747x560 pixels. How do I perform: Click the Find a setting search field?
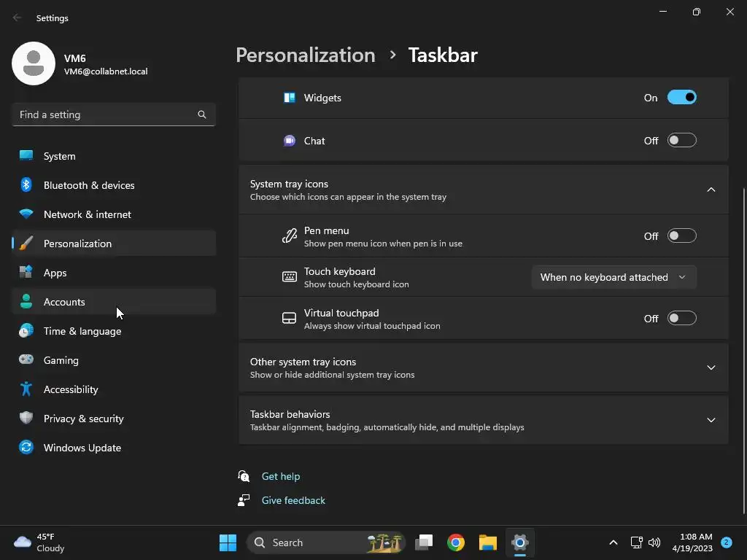[x=113, y=114]
